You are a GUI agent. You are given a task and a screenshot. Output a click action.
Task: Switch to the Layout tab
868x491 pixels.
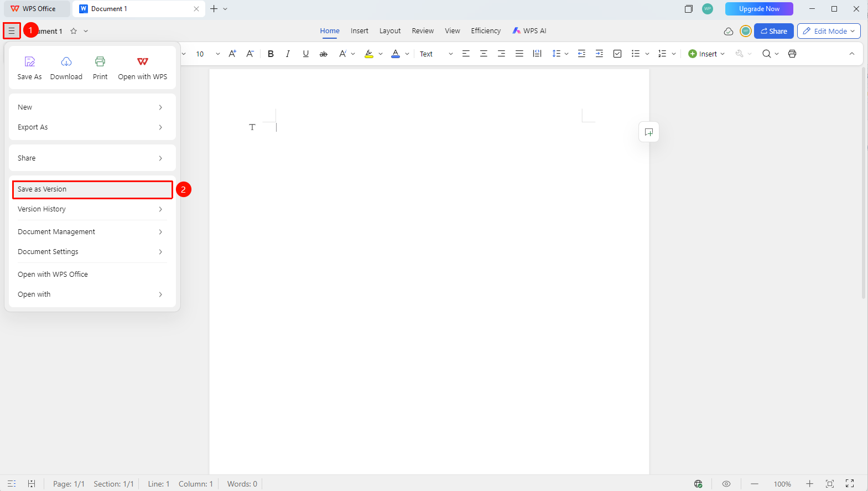click(390, 31)
